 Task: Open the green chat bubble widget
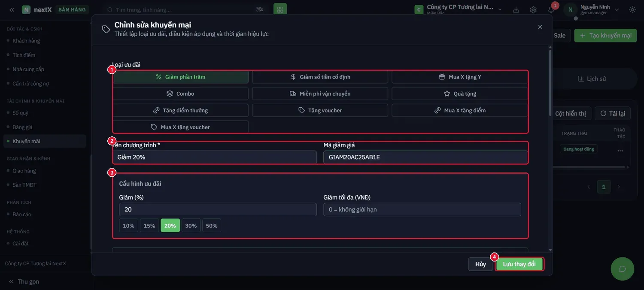click(622, 269)
